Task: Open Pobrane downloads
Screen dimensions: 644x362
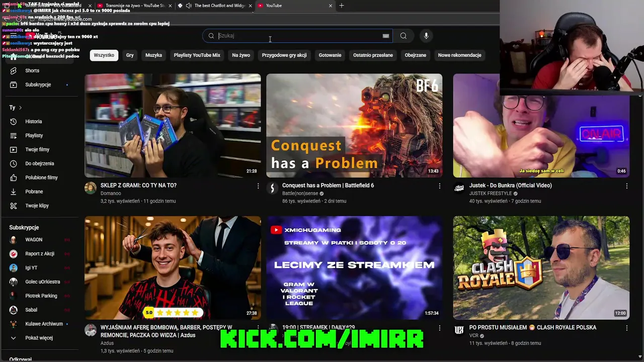Action: click(34, 192)
